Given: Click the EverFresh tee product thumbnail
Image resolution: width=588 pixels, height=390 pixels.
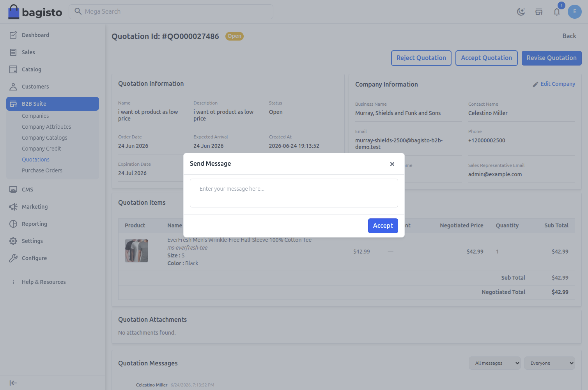Looking at the screenshot, I should coord(136,251).
